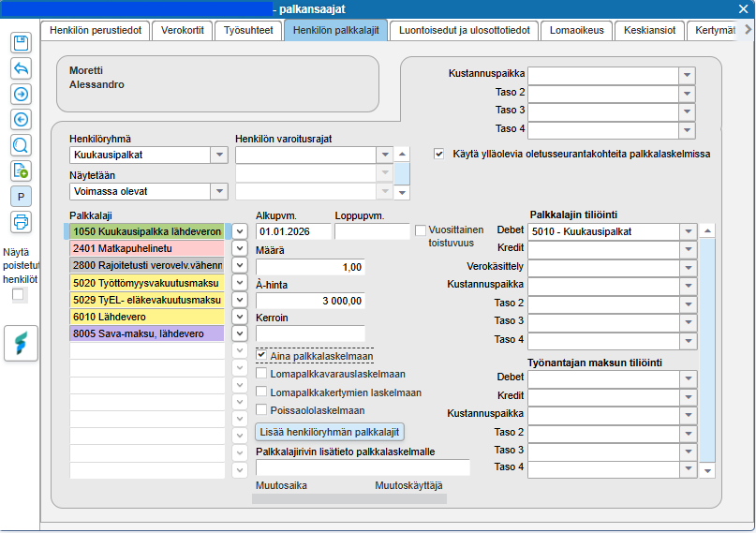Screen dimensions: 756x533
Task: Open Debet 5010 Kuukausipalkat dropdown
Action: [688, 231]
